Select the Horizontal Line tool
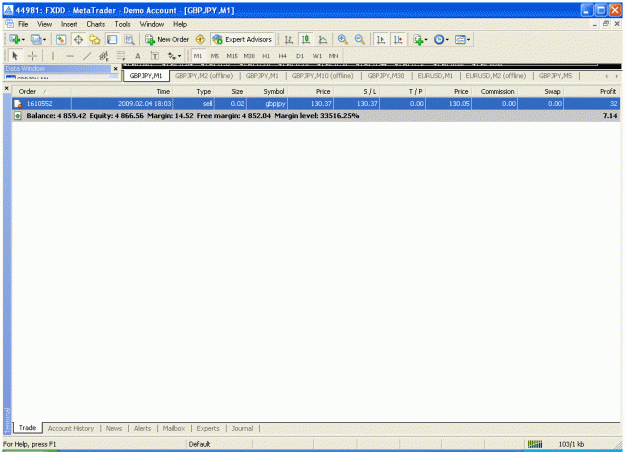 70,56
